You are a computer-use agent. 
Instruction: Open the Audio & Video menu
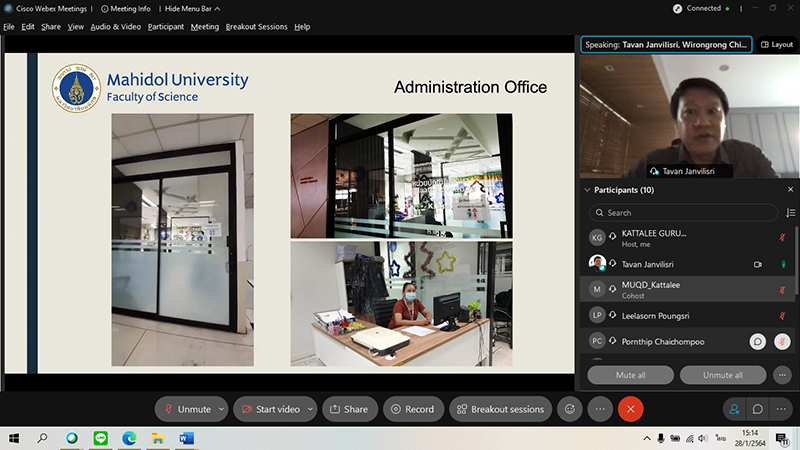pyautogui.click(x=115, y=27)
